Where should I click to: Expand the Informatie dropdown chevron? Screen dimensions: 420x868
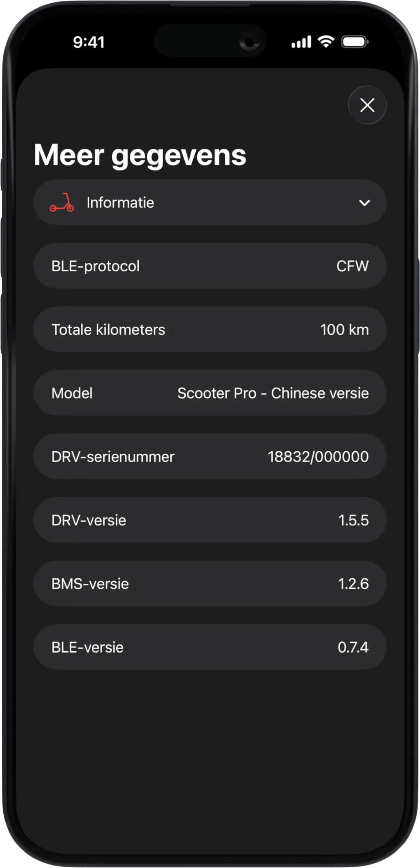(364, 203)
